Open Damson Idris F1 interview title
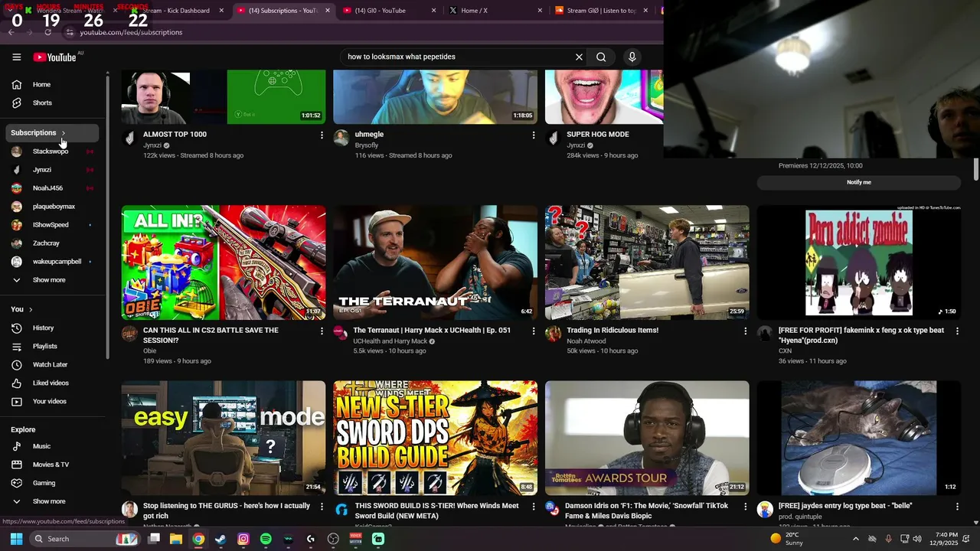The image size is (980, 551). coord(646,510)
